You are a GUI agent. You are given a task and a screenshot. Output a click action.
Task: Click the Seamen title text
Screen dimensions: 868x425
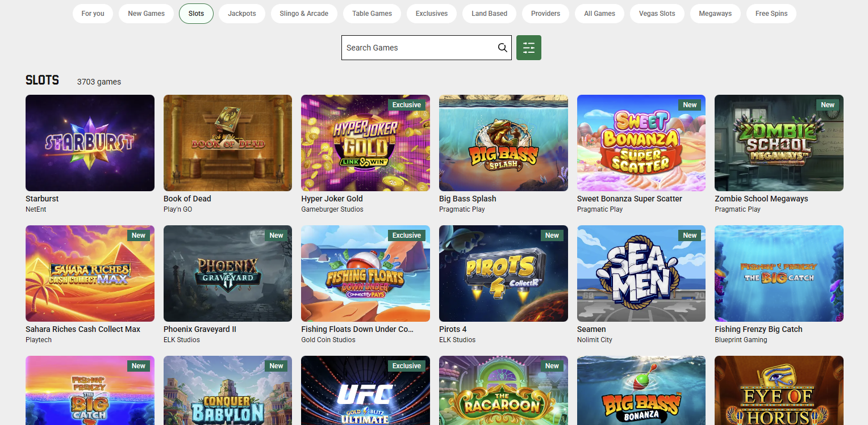(591, 329)
